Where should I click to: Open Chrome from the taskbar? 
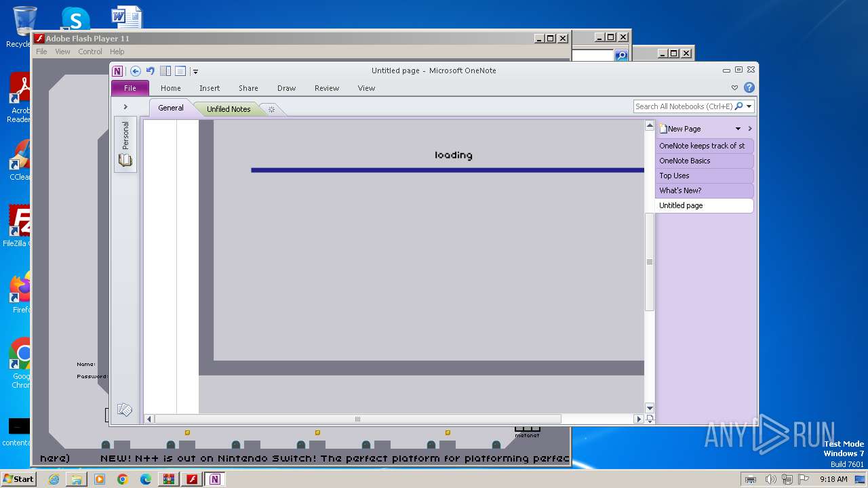pyautogui.click(x=123, y=479)
